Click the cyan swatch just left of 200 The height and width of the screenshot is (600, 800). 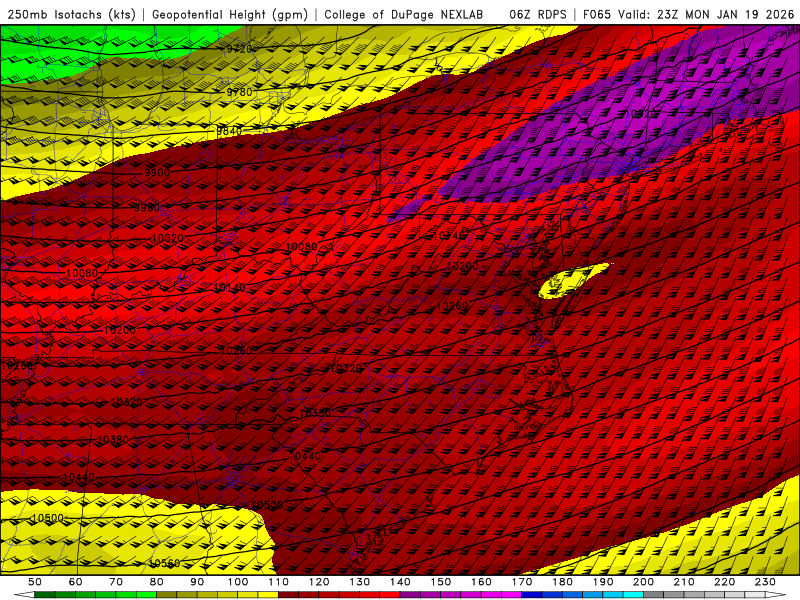[x=633, y=595]
